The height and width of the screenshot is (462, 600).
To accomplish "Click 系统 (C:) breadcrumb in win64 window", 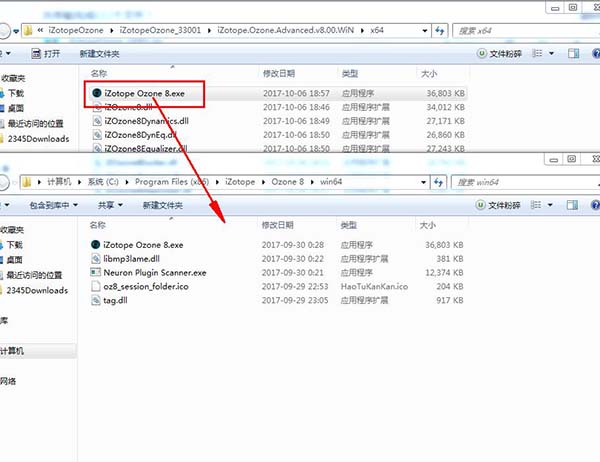I will (103, 182).
